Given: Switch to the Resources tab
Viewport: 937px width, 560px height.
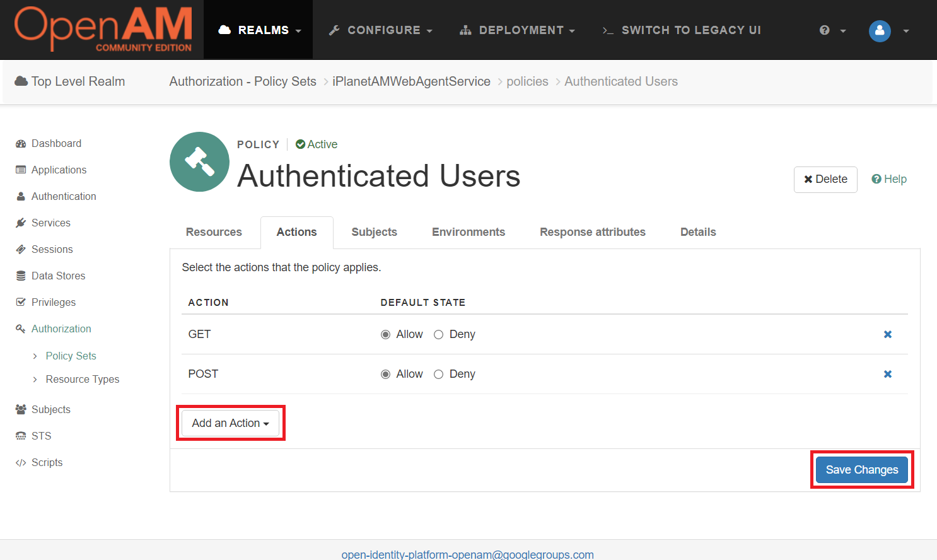Looking at the screenshot, I should click(x=214, y=232).
